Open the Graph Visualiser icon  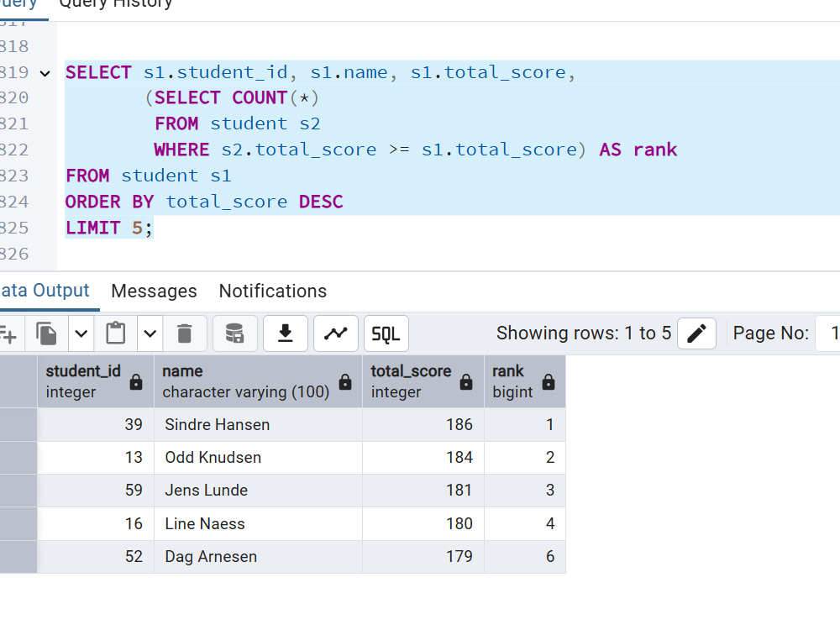pyautogui.click(x=336, y=333)
